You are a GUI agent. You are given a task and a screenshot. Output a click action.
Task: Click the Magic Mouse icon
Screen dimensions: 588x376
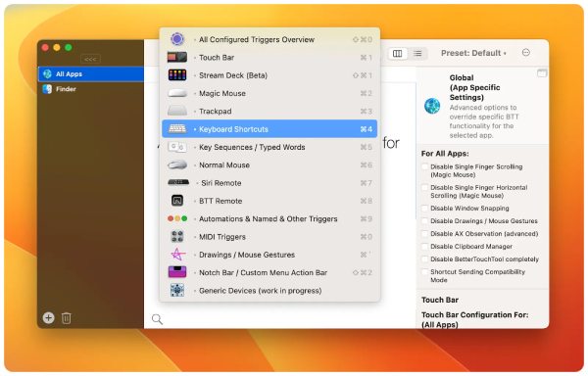(177, 93)
